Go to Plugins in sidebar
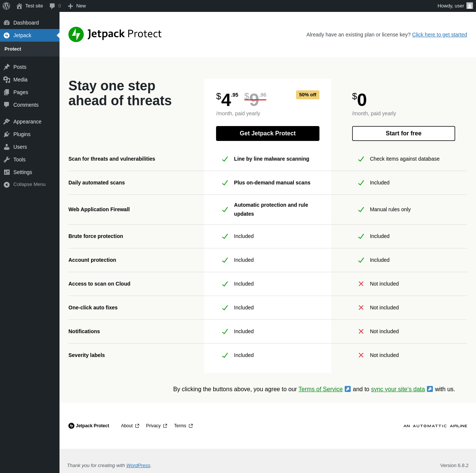The image size is (476, 473). (30, 134)
